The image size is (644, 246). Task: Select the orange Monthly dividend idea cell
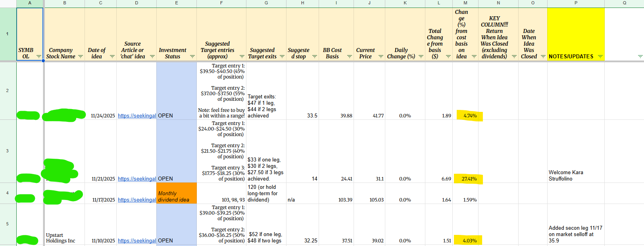coord(176,193)
